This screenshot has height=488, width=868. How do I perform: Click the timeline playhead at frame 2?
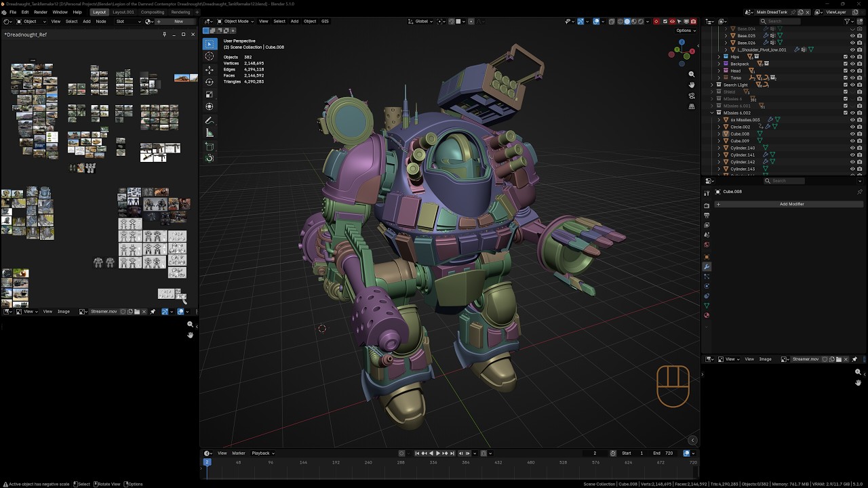207,462
